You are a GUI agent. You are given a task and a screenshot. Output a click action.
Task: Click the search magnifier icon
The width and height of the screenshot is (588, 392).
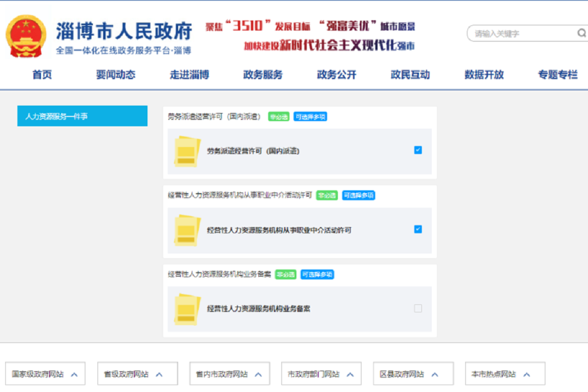pos(581,33)
